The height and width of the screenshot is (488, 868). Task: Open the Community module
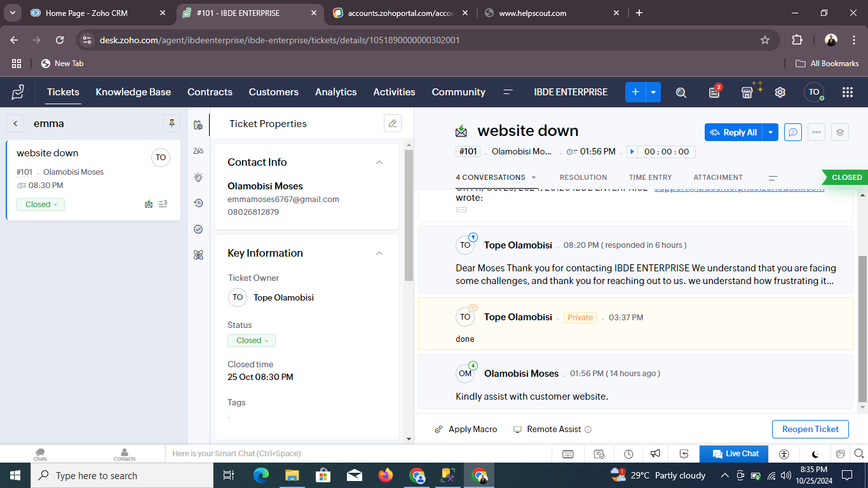(459, 92)
